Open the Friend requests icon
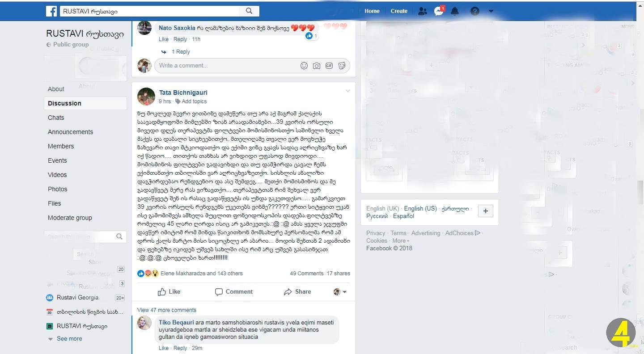 (422, 11)
